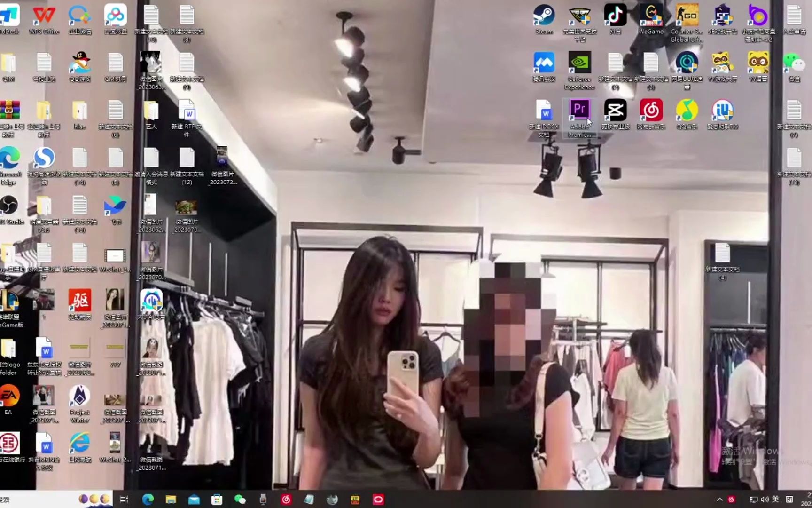Open the 爱思助手 iU desktop shortcut

(722, 114)
